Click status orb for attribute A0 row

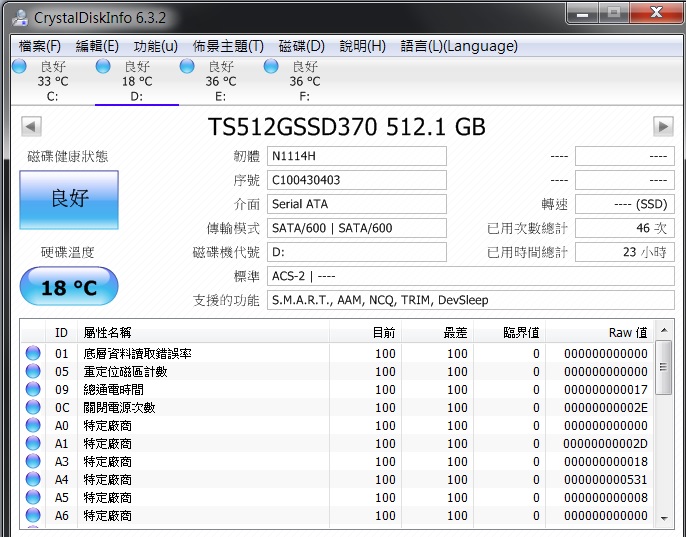pos(33,425)
